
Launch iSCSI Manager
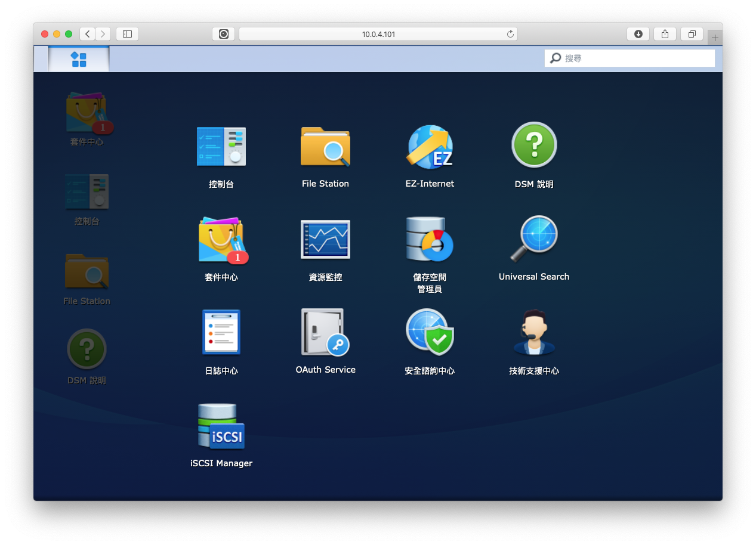click(x=221, y=426)
